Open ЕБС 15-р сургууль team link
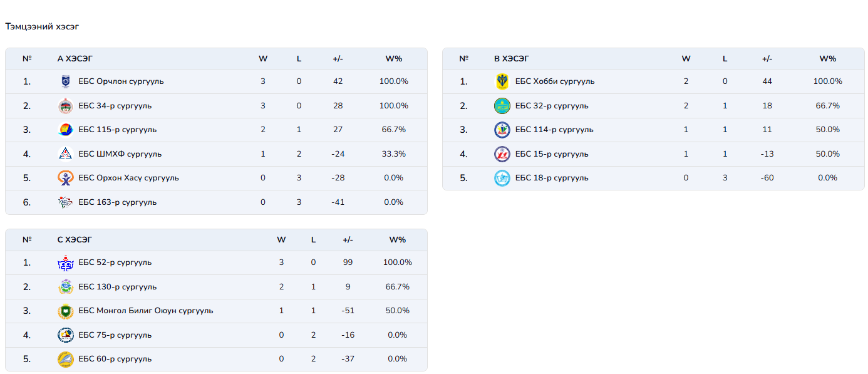This screenshot has height=374, width=868. coord(551,154)
